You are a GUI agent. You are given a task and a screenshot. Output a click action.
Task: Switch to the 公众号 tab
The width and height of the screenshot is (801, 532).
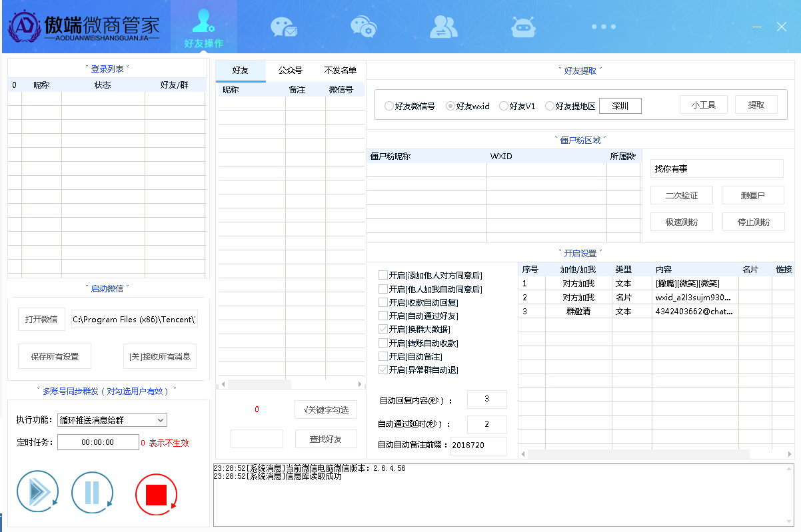click(291, 71)
